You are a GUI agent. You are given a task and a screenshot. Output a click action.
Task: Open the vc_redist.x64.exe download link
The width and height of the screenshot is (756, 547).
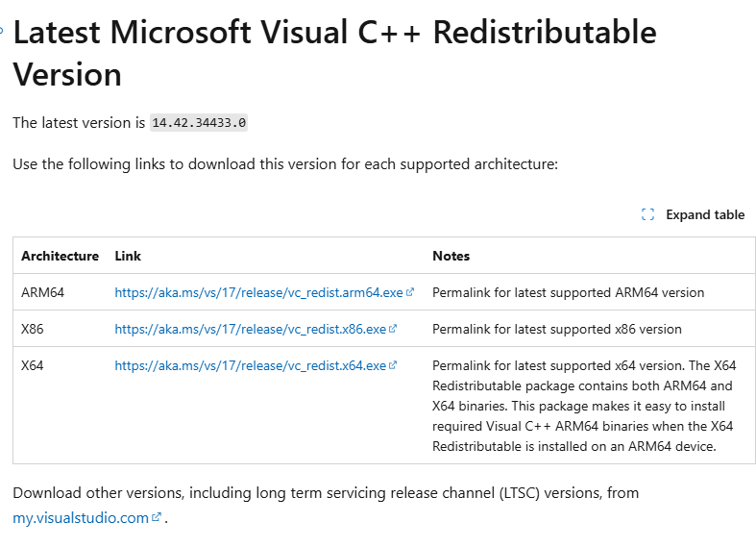(x=250, y=365)
